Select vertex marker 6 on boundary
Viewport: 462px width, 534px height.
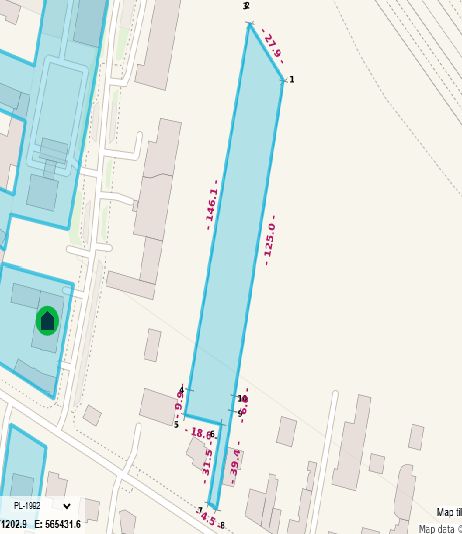point(212,434)
